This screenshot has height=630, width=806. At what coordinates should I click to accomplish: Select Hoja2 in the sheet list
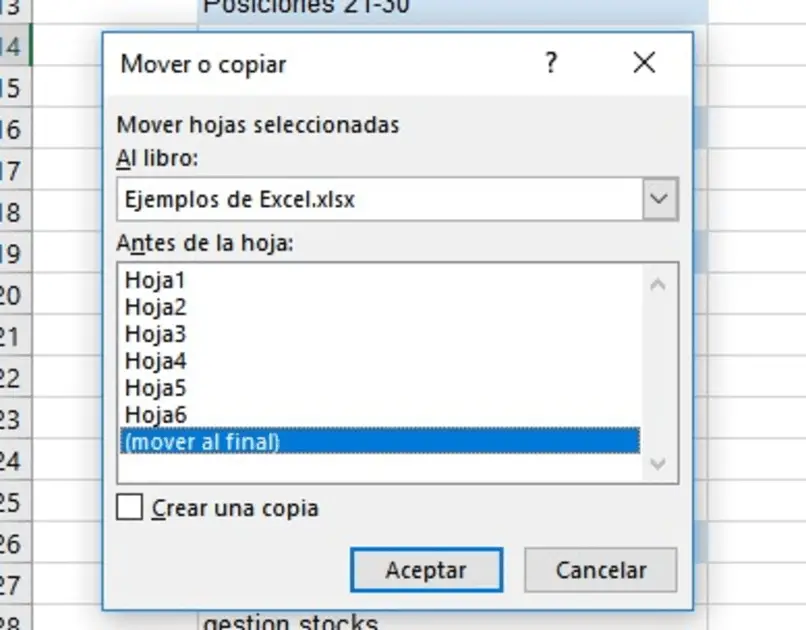click(x=155, y=307)
